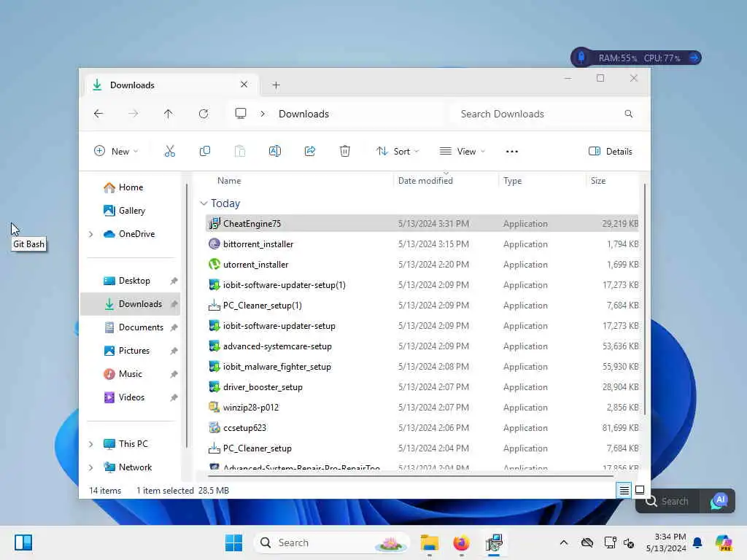Select winzip28-p012 file
747x560 pixels.
pos(422,407)
